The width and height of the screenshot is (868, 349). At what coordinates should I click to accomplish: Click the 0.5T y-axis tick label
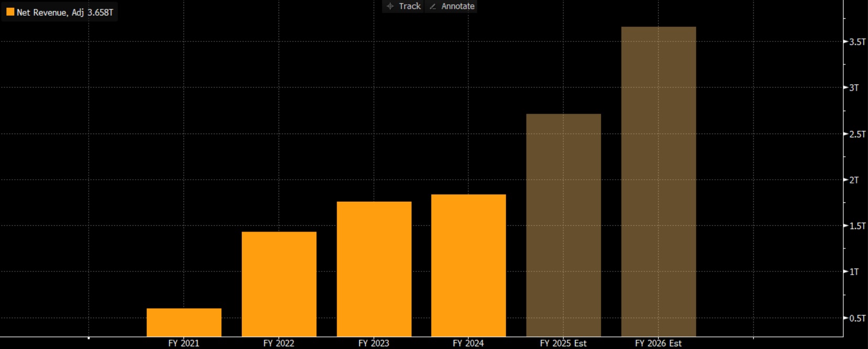coord(857,318)
